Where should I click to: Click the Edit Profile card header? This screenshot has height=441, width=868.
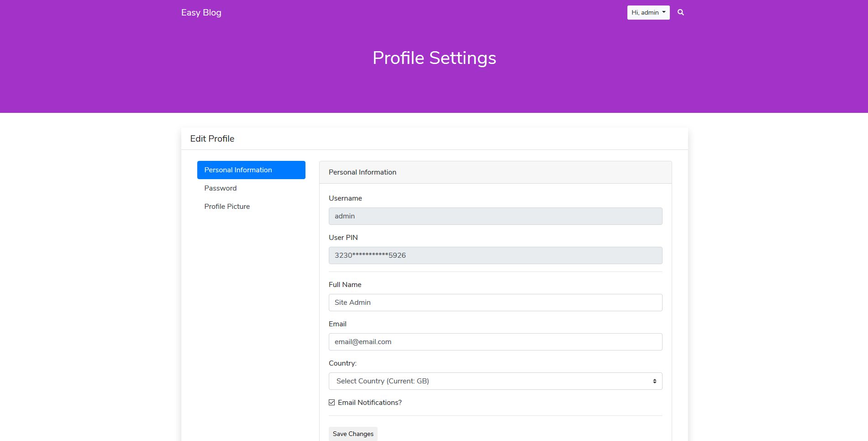[x=212, y=139]
